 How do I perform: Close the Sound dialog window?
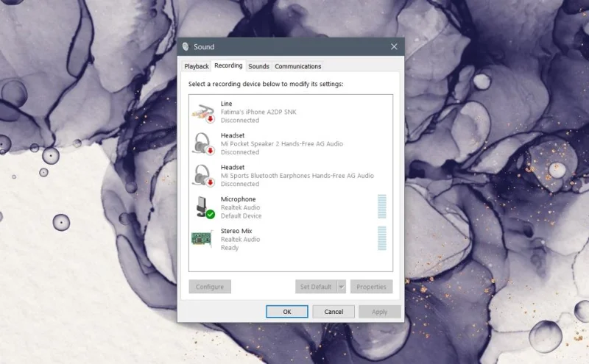(394, 46)
